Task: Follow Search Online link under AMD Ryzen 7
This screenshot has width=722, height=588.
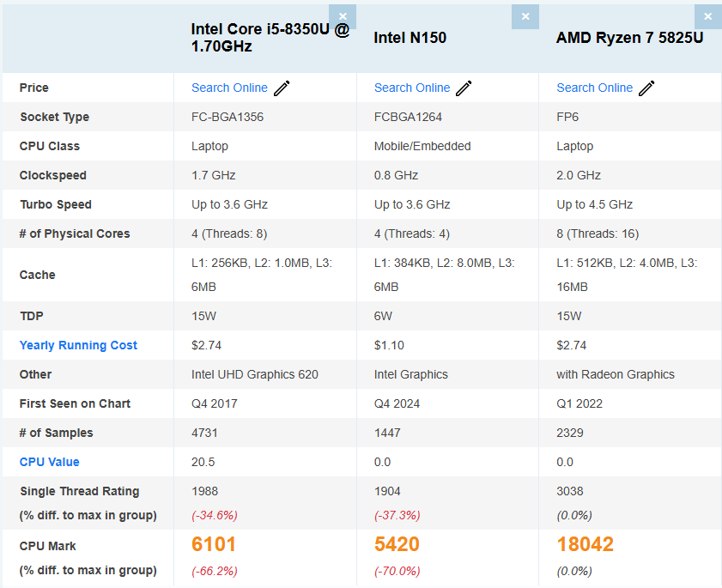Action: (594, 88)
